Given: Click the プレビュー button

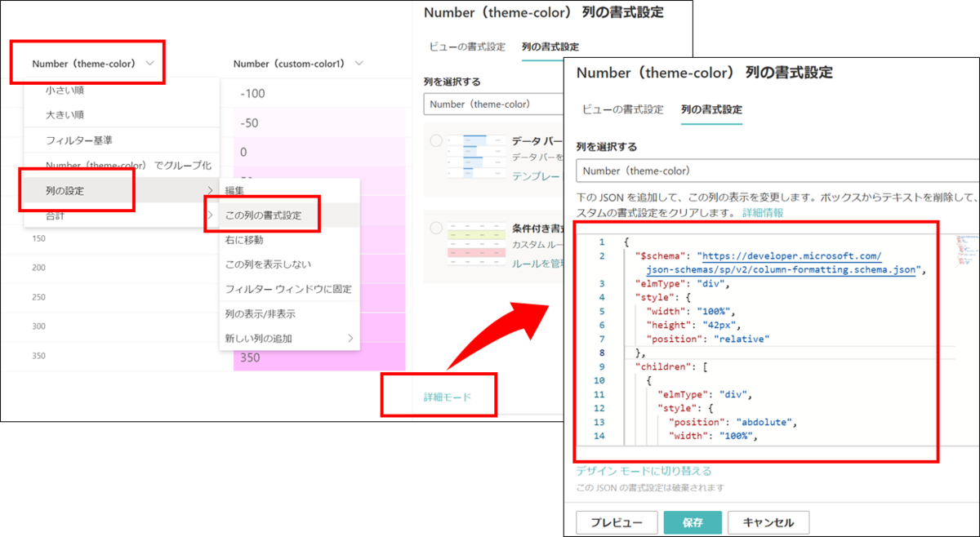Looking at the screenshot, I should coord(617,522).
